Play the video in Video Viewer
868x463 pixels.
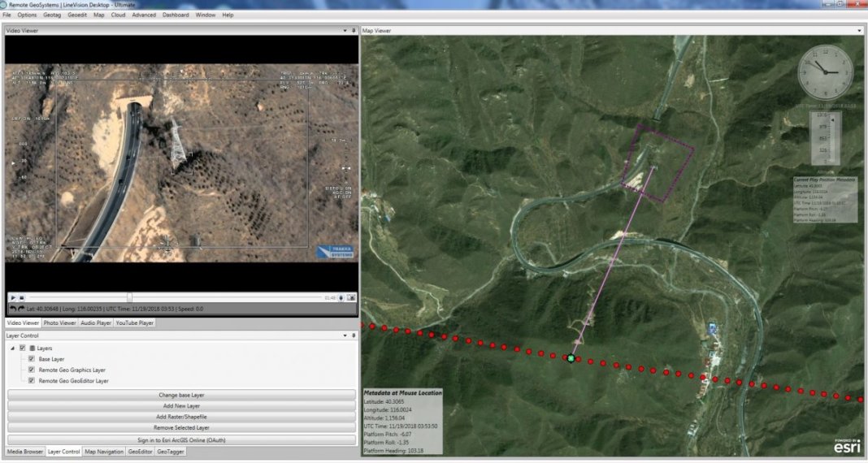click(x=13, y=297)
